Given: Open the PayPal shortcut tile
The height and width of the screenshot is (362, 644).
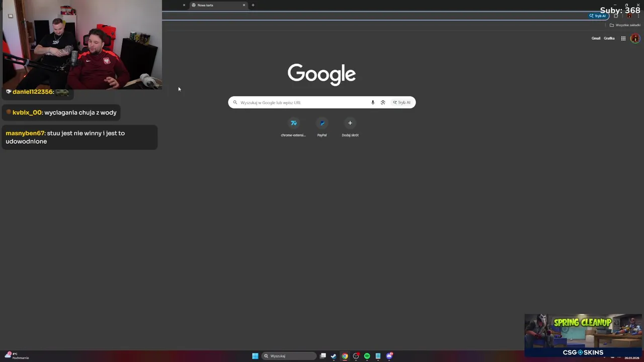Looking at the screenshot, I should [x=322, y=127].
